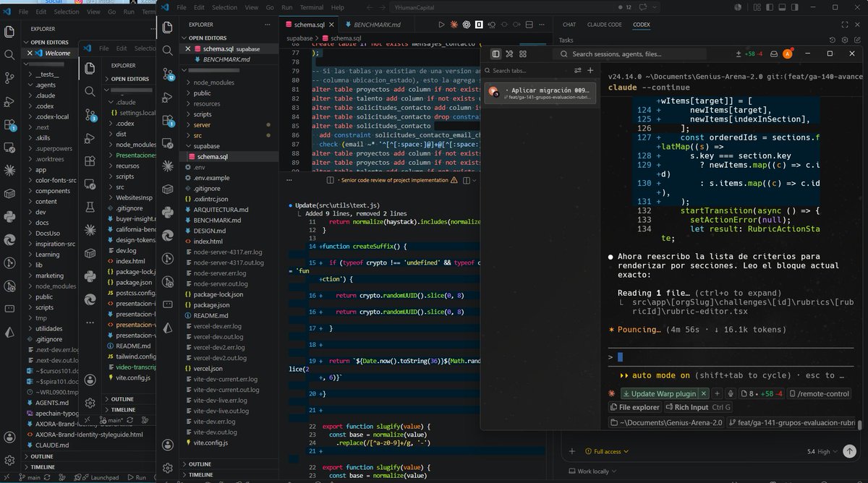Open Work locally dropdown
The height and width of the screenshot is (483, 868).
[x=591, y=471]
